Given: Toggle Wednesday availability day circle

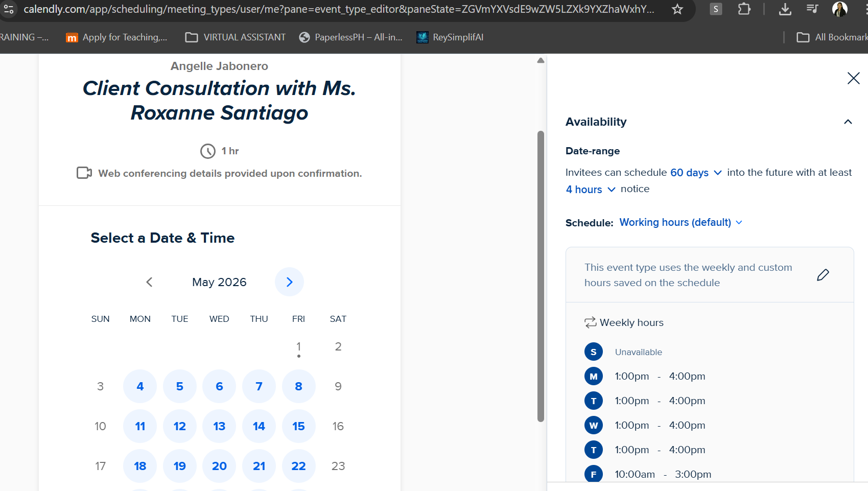Looking at the screenshot, I should pos(593,425).
